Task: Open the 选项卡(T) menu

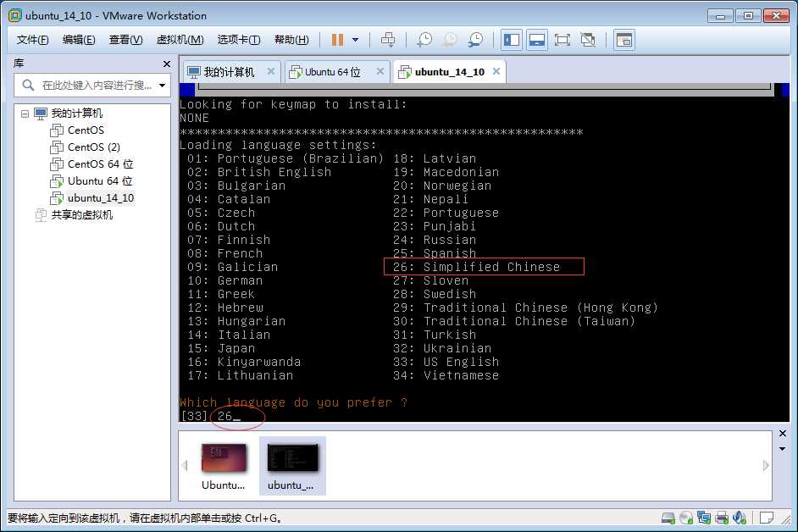Action: (239, 40)
